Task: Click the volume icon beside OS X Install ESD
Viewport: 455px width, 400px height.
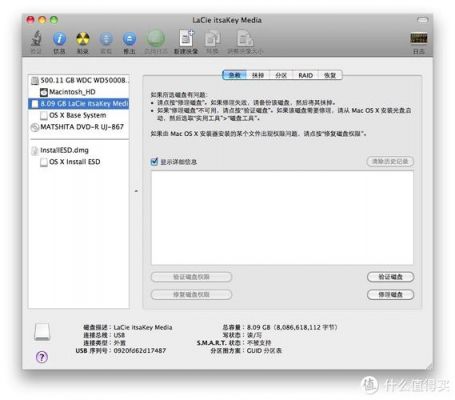Action: 44,162
